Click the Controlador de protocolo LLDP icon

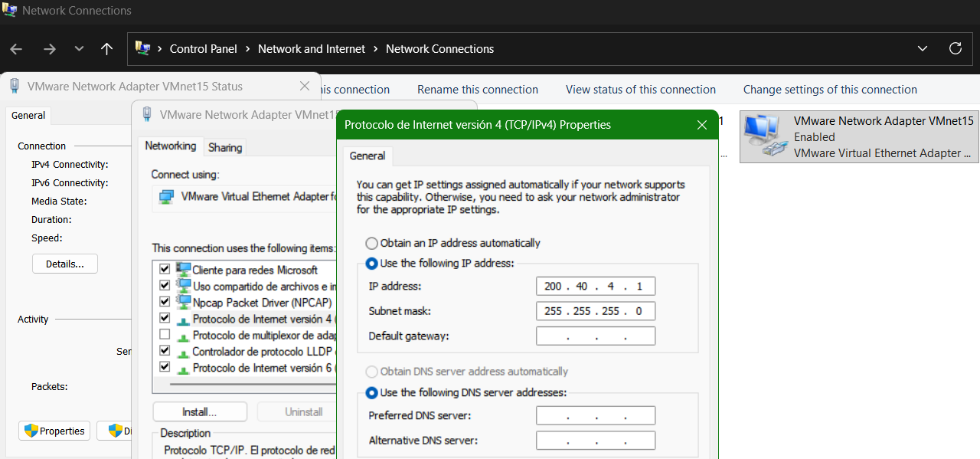click(x=184, y=352)
